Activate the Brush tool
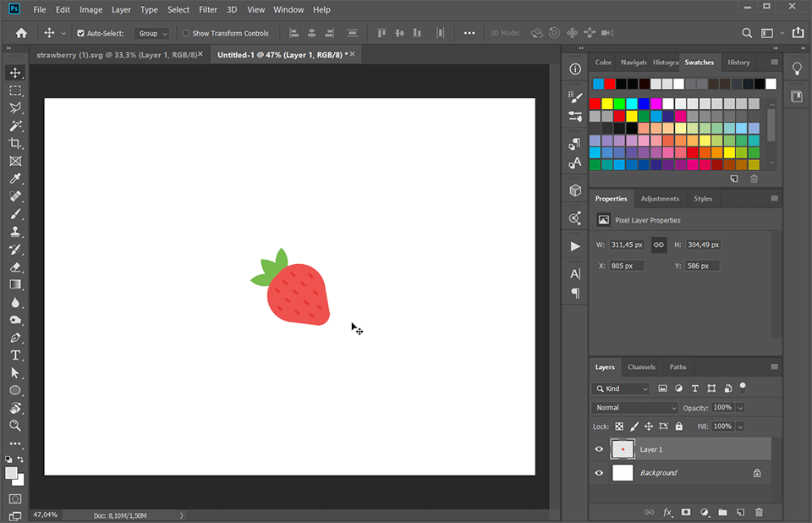The image size is (812, 523). [14, 213]
